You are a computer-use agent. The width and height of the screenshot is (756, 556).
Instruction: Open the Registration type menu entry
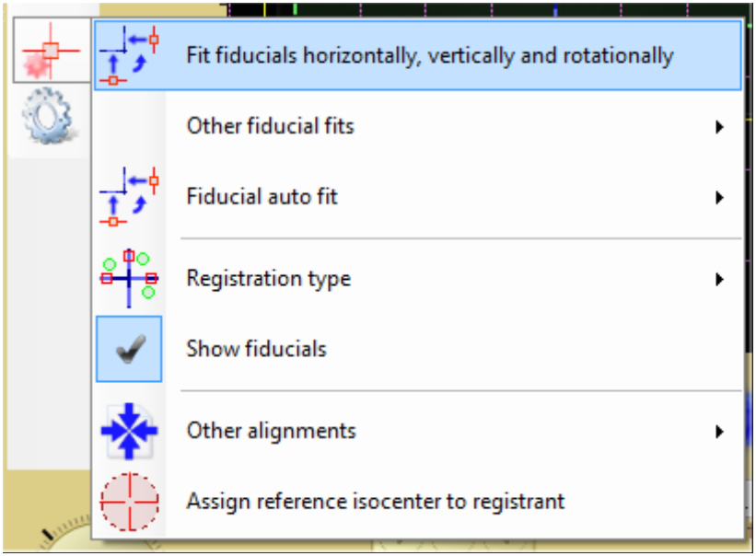click(418, 279)
